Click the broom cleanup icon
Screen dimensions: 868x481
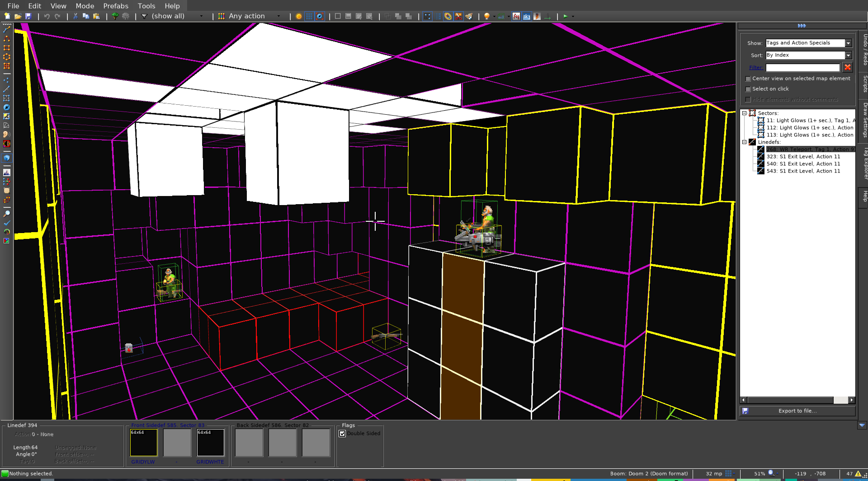469,16
